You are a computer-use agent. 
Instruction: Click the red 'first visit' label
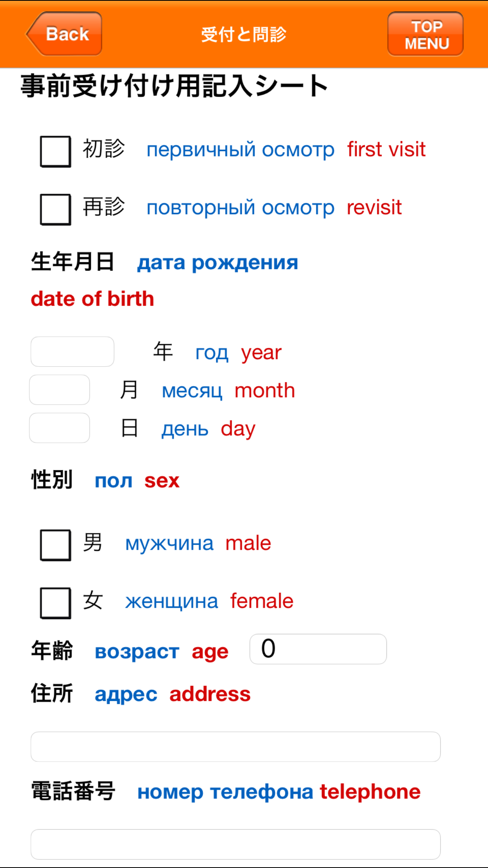[386, 150]
